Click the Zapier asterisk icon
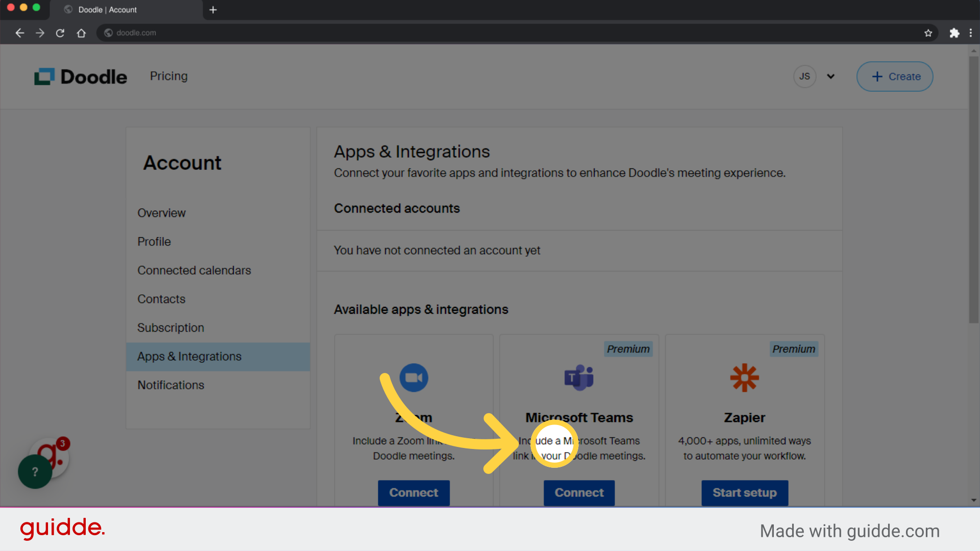Screen dimensions: 980x551 (x=744, y=378)
